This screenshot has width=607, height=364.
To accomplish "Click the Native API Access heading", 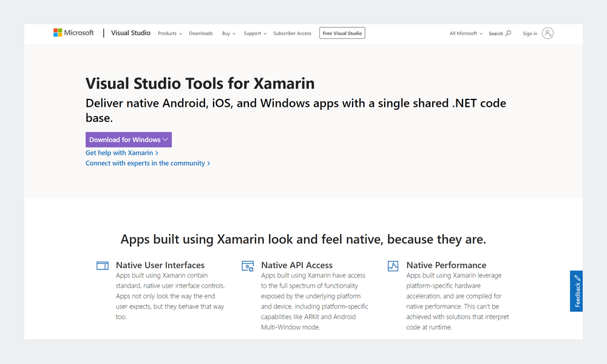I will 297,265.
